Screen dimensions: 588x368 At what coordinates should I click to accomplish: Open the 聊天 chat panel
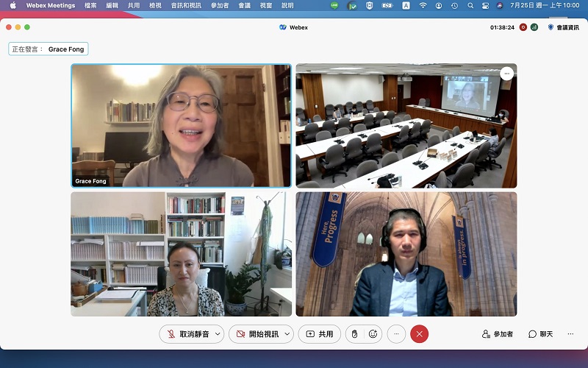pyautogui.click(x=540, y=333)
